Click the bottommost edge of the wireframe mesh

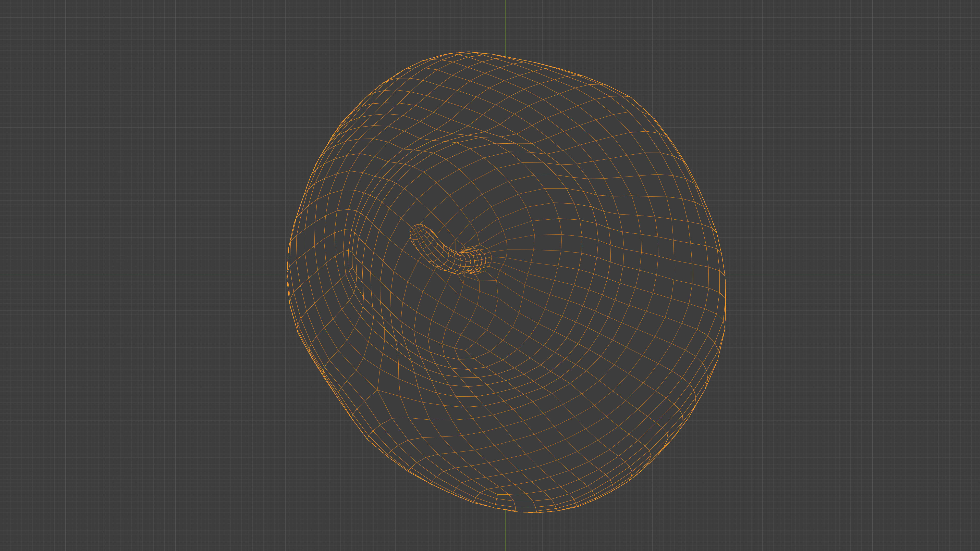click(536, 512)
